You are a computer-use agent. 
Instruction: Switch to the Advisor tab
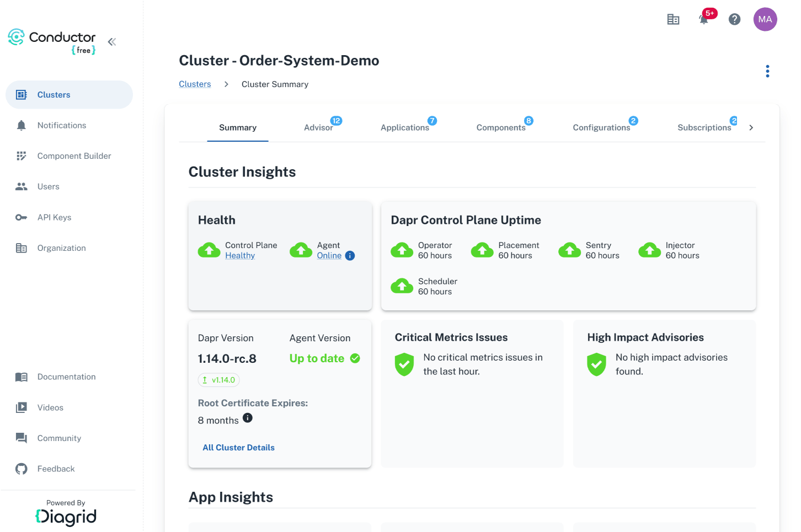[318, 127]
